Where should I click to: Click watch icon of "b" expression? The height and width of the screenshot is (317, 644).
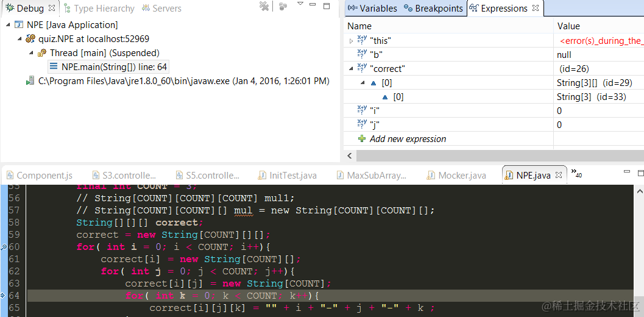(x=362, y=54)
